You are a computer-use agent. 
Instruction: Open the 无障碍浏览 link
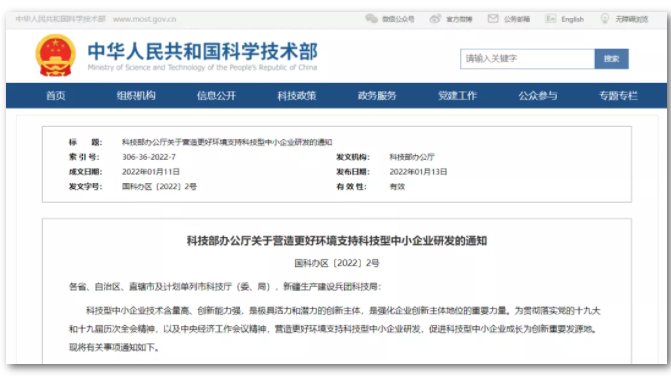pyautogui.click(x=632, y=19)
